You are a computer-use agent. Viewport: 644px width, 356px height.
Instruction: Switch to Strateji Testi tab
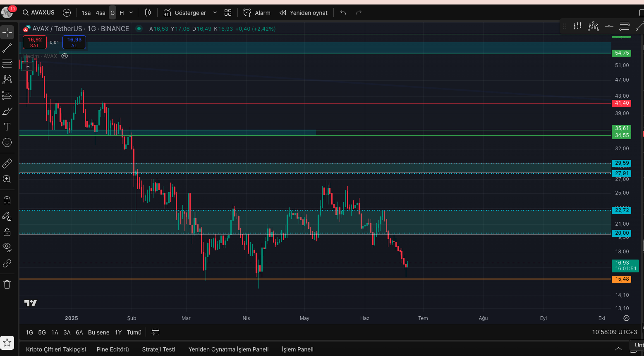pos(158,349)
